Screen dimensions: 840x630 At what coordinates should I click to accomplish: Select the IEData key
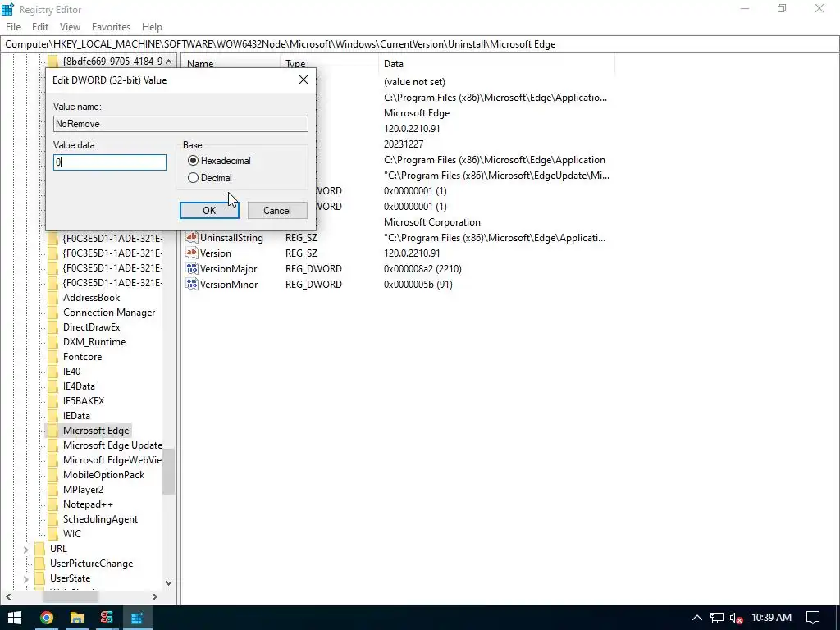coord(76,416)
